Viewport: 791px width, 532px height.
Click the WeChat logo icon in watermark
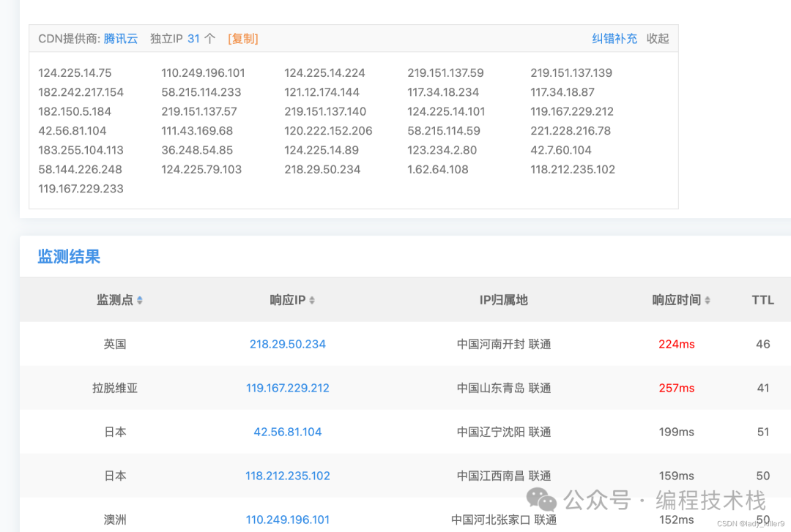542,501
